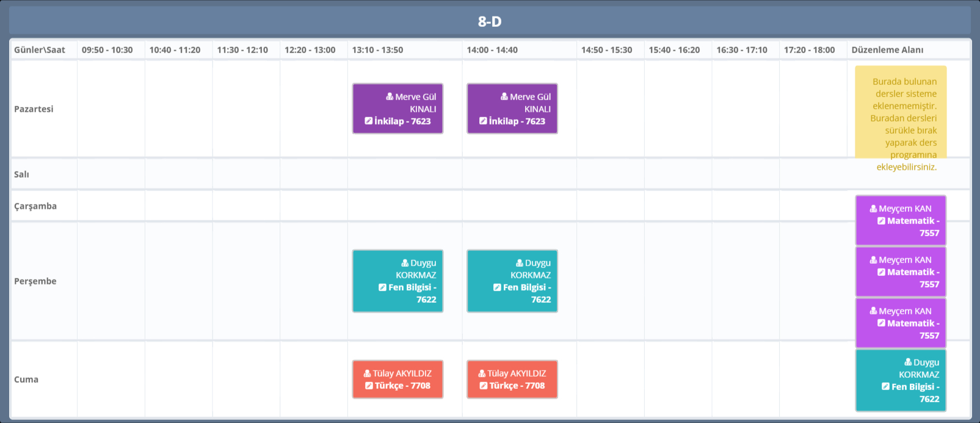The image size is (980, 423).
Task: Select the middle unscheduled Matematik - 7557 card
Action: [x=901, y=272]
